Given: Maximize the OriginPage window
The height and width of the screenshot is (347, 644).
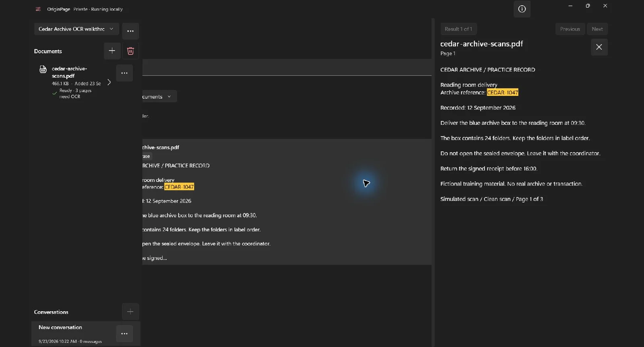Looking at the screenshot, I should pos(588,6).
